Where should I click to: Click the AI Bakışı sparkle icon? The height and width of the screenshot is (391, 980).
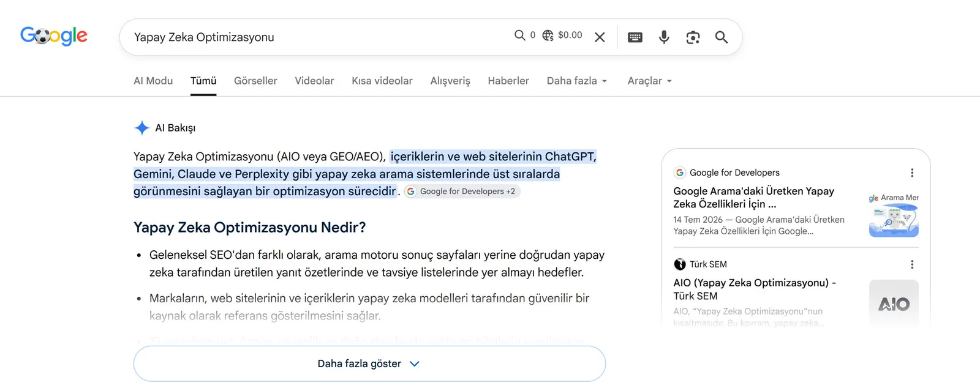pos(141,128)
